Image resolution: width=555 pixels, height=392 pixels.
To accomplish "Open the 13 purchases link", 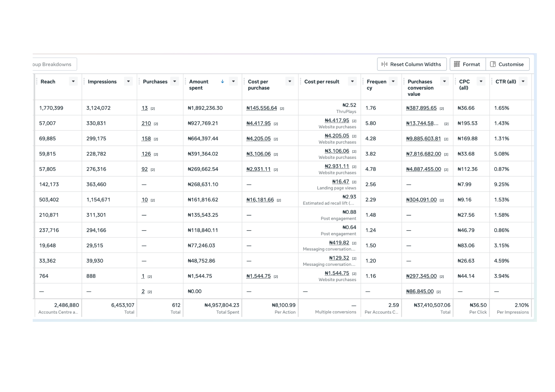I will click(145, 108).
